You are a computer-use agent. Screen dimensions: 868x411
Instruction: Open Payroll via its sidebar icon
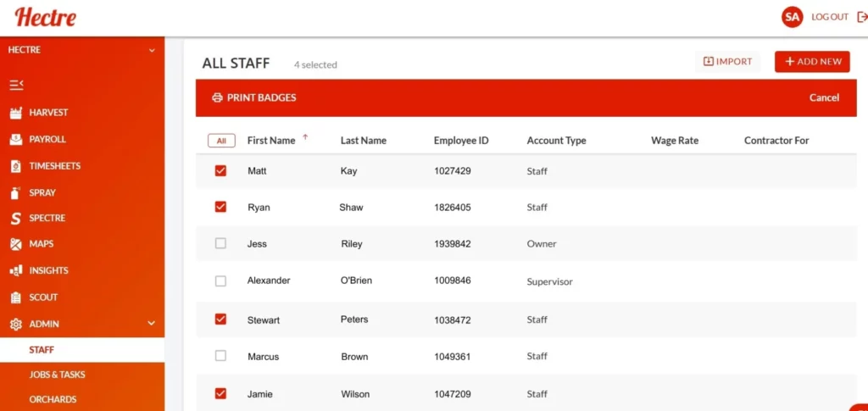pyautogui.click(x=15, y=140)
